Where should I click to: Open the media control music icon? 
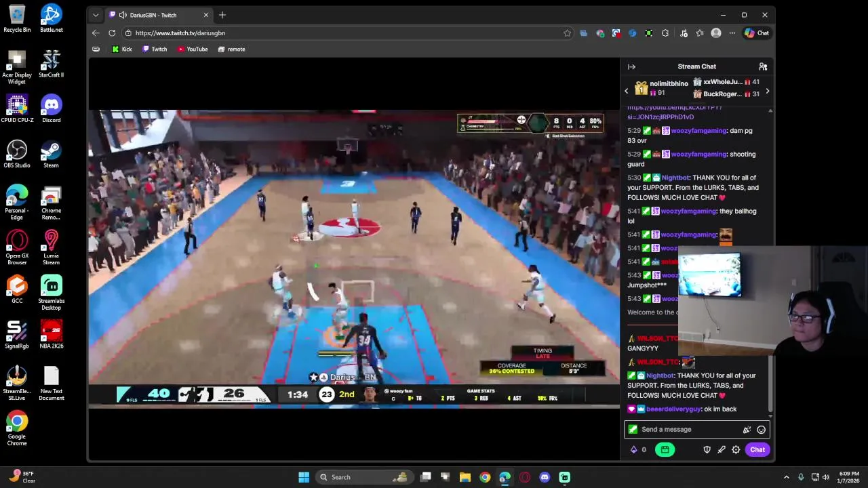click(x=684, y=33)
